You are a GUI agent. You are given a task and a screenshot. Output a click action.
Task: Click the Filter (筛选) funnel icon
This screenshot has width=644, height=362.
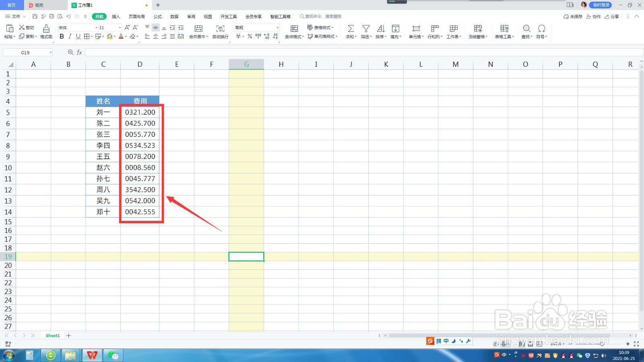pyautogui.click(x=366, y=29)
